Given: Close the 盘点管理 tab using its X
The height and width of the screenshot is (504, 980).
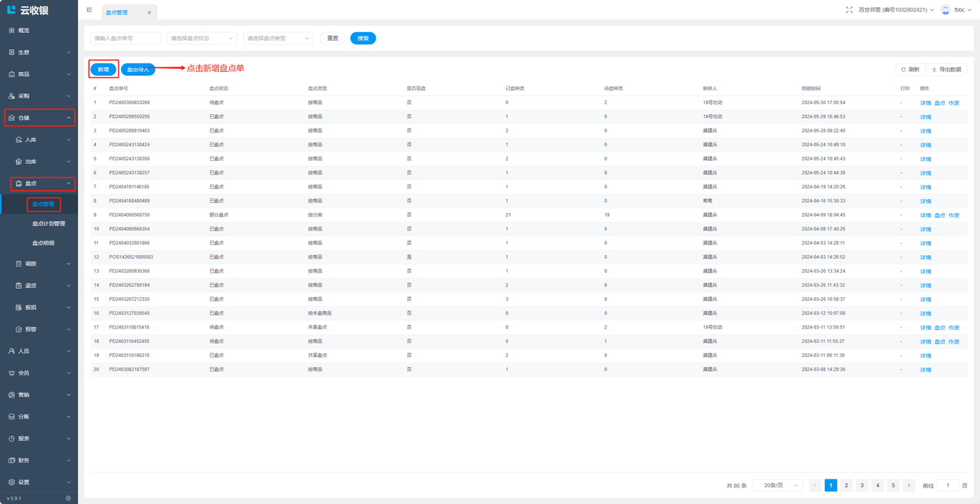Looking at the screenshot, I should coord(149,12).
